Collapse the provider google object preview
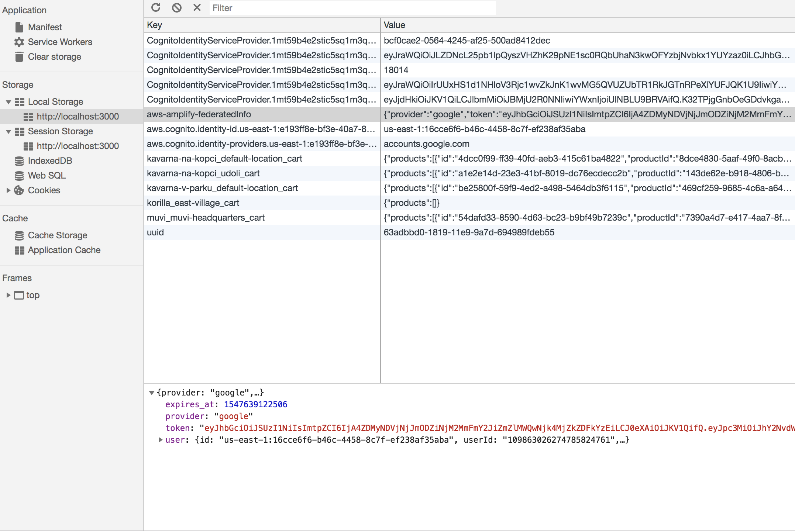795x532 pixels. (151, 393)
